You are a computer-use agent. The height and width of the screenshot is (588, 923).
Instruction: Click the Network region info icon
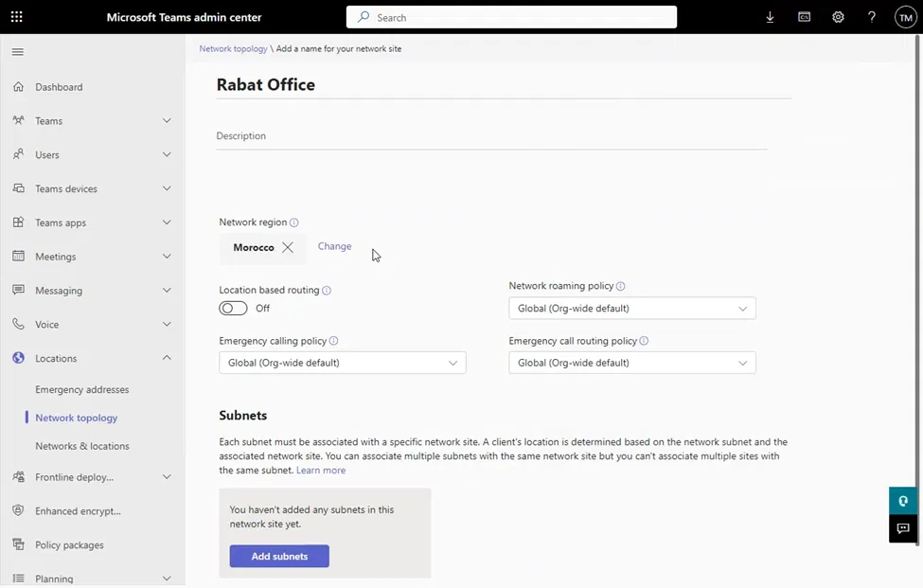pos(293,223)
